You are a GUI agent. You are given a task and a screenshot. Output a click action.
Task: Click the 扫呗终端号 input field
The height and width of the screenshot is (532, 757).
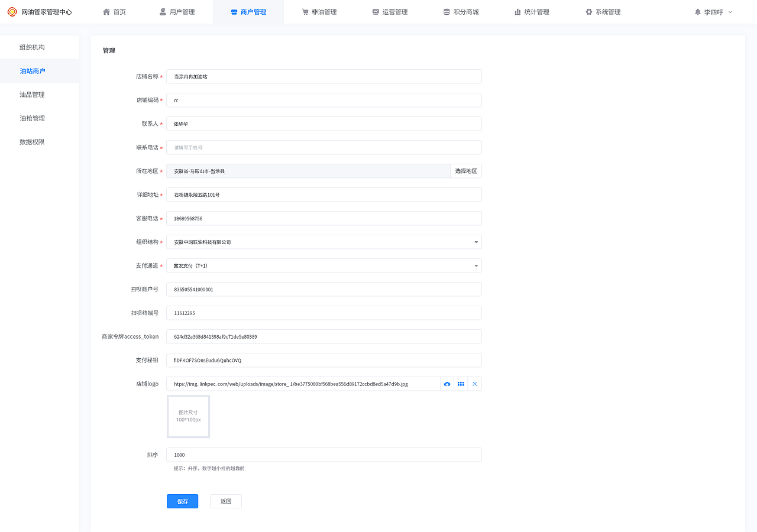tap(324, 313)
